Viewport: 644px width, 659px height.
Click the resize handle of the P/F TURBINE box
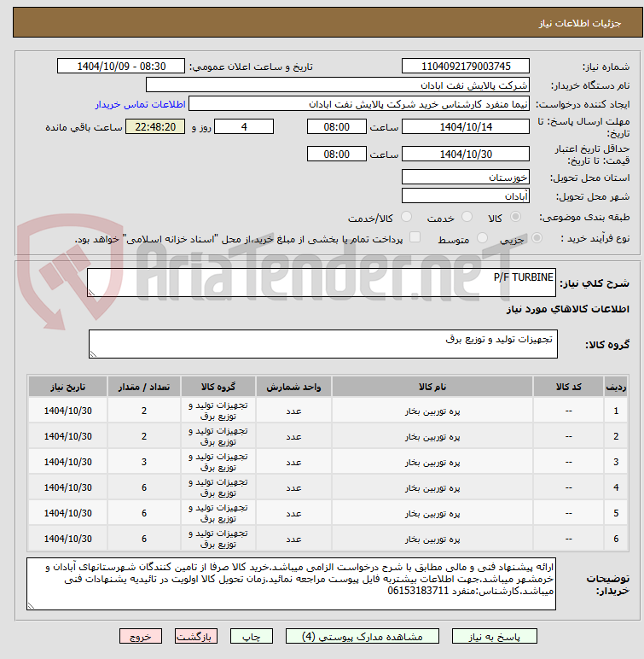coord(91,292)
